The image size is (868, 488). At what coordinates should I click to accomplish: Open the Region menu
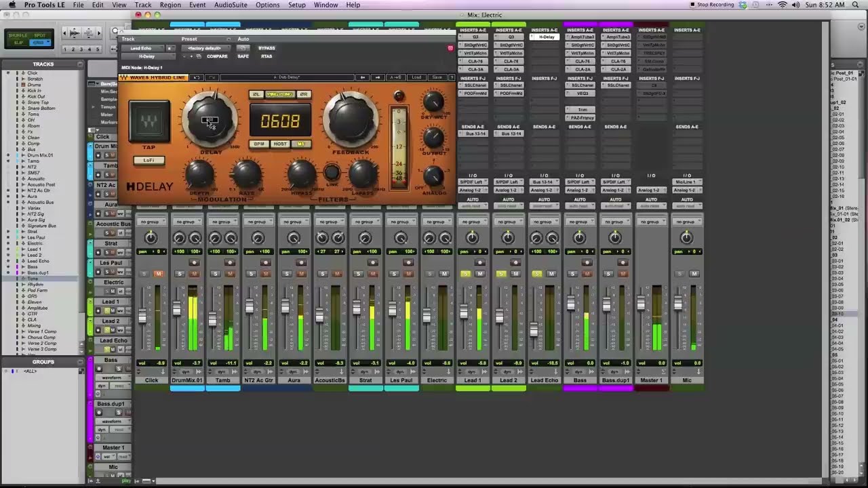click(x=170, y=5)
